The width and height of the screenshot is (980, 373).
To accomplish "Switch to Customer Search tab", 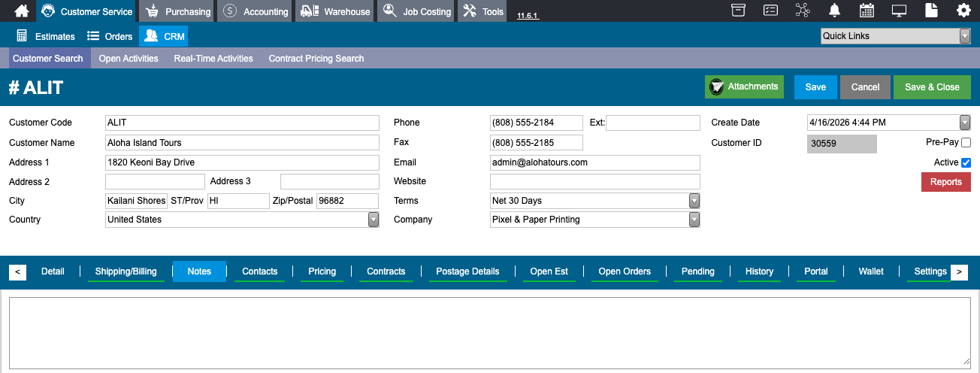I will [48, 59].
